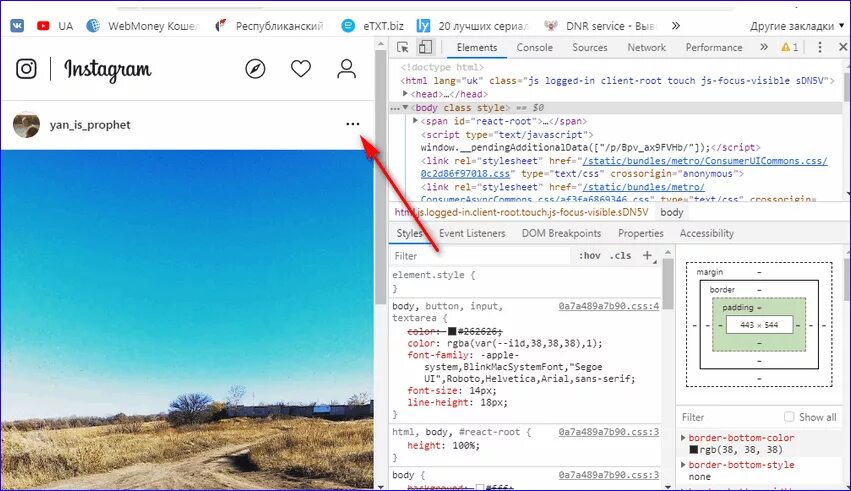
Task: Show more DevTools tabs chevron
Action: (x=764, y=47)
